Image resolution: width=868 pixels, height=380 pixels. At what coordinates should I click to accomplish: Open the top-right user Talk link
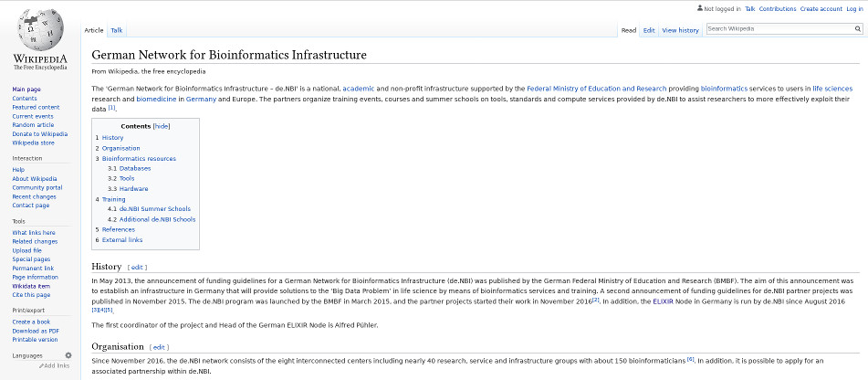click(749, 9)
